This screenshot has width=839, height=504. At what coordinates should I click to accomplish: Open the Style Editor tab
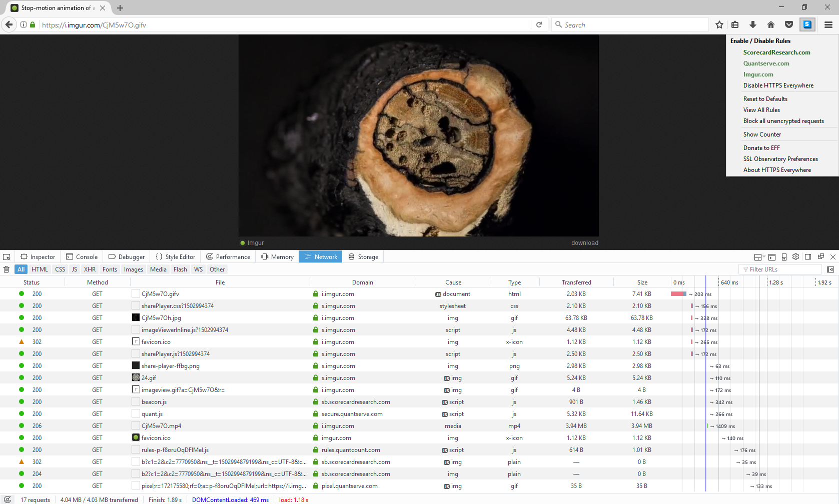pyautogui.click(x=176, y=257)
